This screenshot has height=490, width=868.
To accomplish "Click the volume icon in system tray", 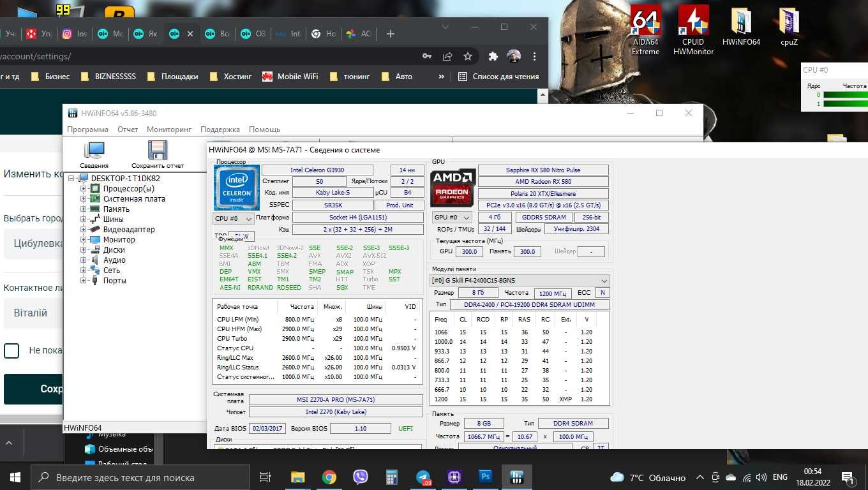I will coord(761,477).
